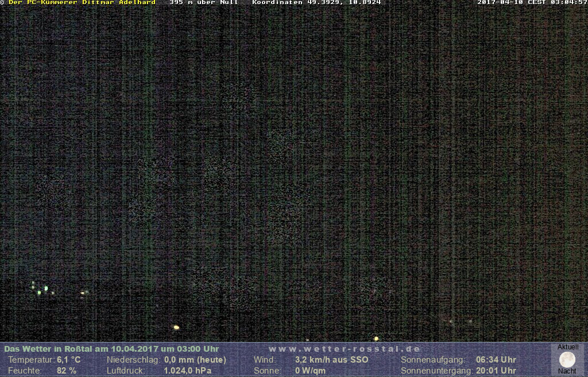The height and width of the screenshot is (377, 588).
Task: Click the copyright text 'Der PC-Kümmerer Dittmar Adelhard'
Action: coord(82,2)
